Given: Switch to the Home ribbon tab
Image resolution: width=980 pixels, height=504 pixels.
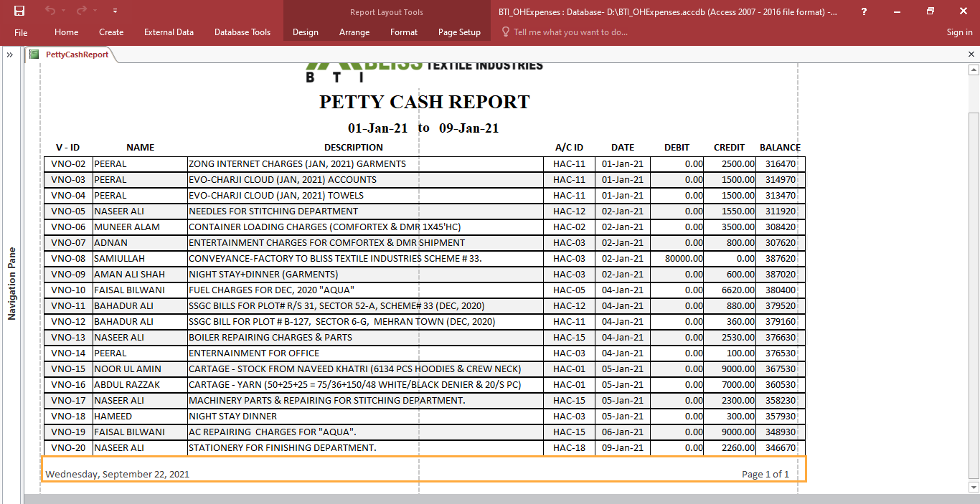Looking at the screenshot, I should (67, 32).
